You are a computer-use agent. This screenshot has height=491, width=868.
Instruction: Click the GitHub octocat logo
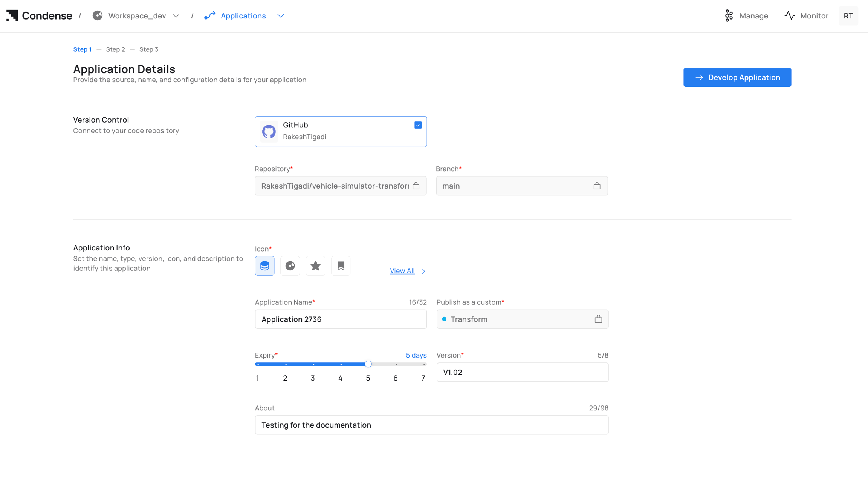(x=269, y=132)
